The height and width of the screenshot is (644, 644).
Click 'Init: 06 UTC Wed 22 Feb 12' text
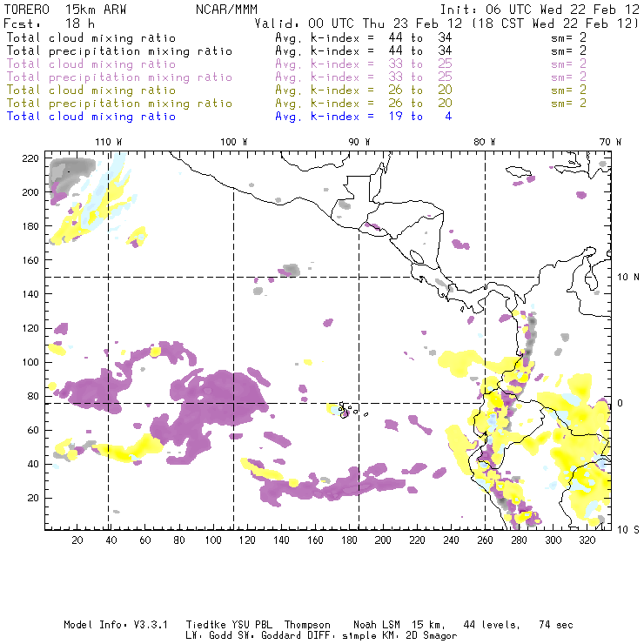tap(540, 10)
